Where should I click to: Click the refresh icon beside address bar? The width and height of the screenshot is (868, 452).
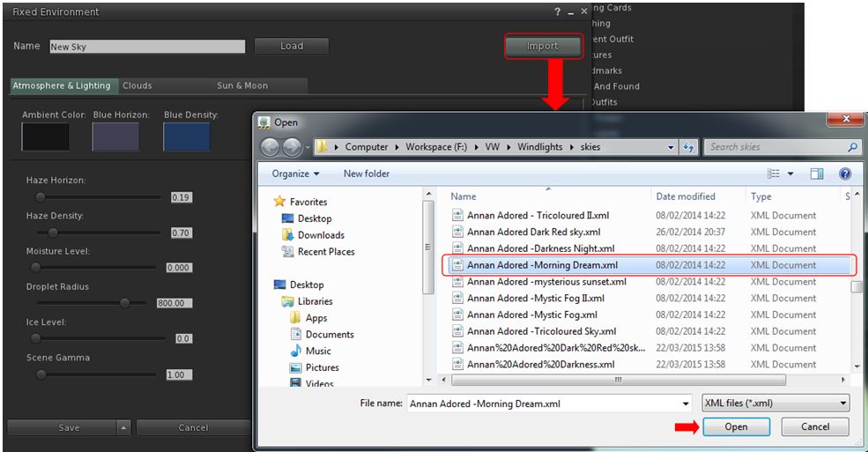(689, 147)
